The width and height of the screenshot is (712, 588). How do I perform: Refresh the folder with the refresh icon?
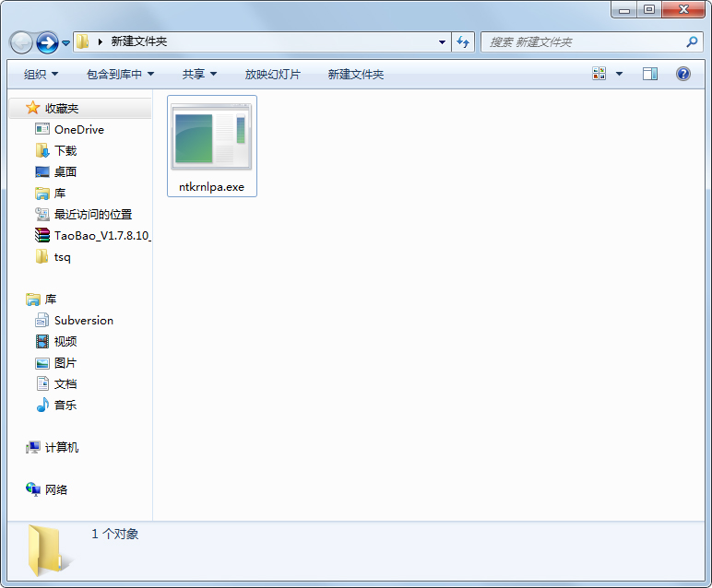pyautogui.click(x=463, y=42)
